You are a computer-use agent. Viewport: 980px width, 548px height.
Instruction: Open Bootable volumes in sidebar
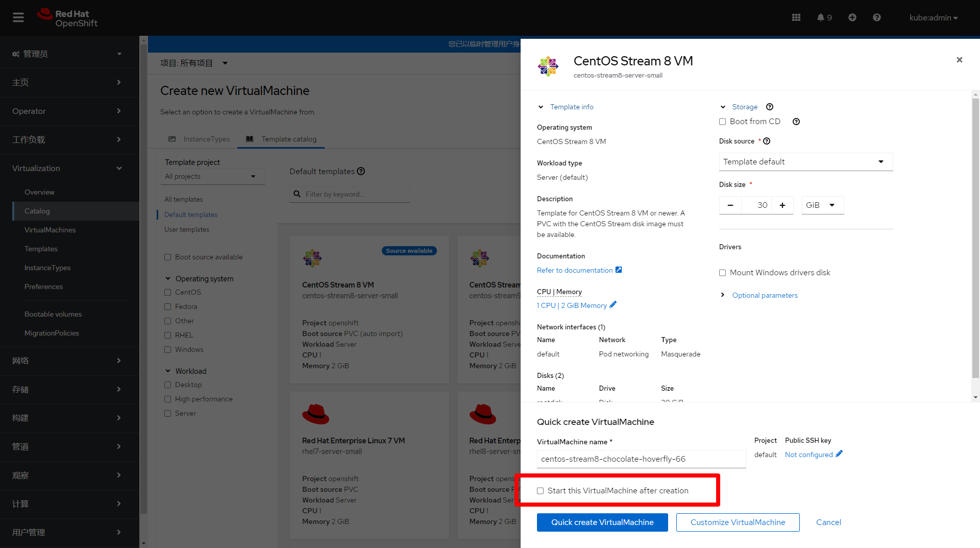(53, 314)
